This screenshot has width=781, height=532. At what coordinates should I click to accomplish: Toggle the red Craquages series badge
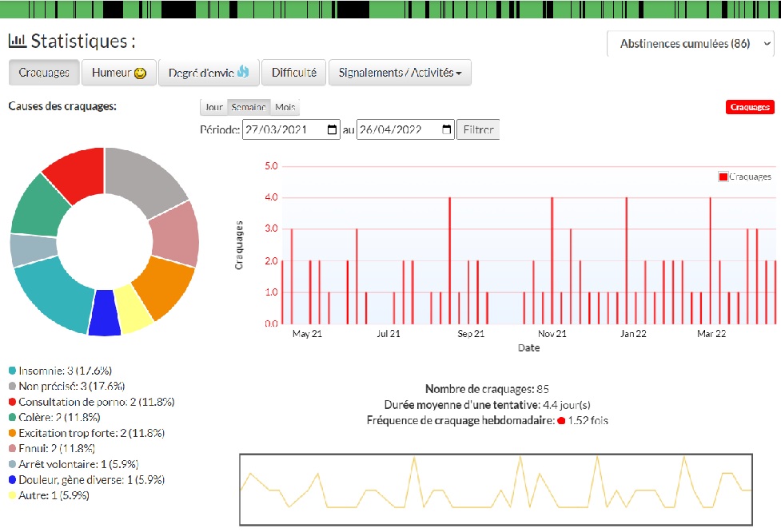pos(750,107)
